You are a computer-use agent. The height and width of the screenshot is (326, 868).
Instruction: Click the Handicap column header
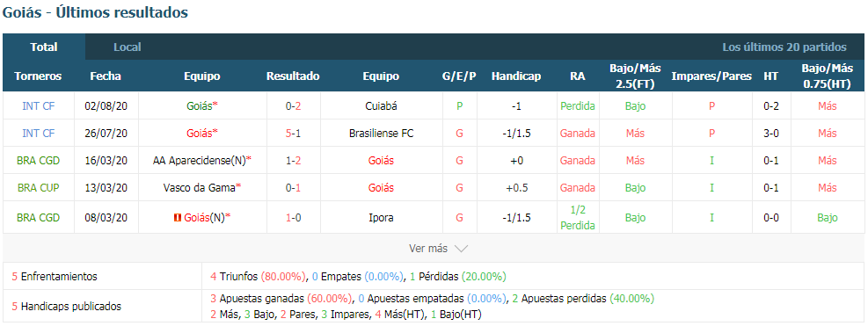point(516,76)
